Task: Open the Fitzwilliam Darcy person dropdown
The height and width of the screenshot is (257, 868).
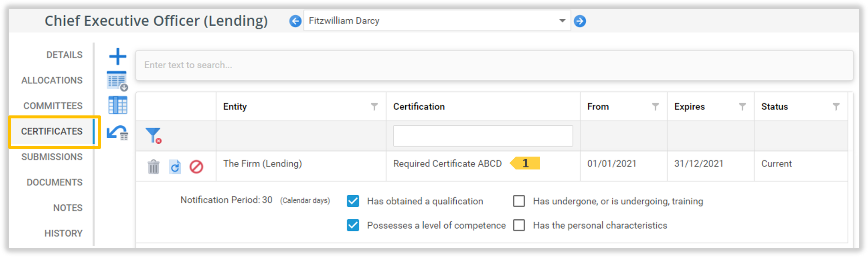Action: click(x=562, y=21)
